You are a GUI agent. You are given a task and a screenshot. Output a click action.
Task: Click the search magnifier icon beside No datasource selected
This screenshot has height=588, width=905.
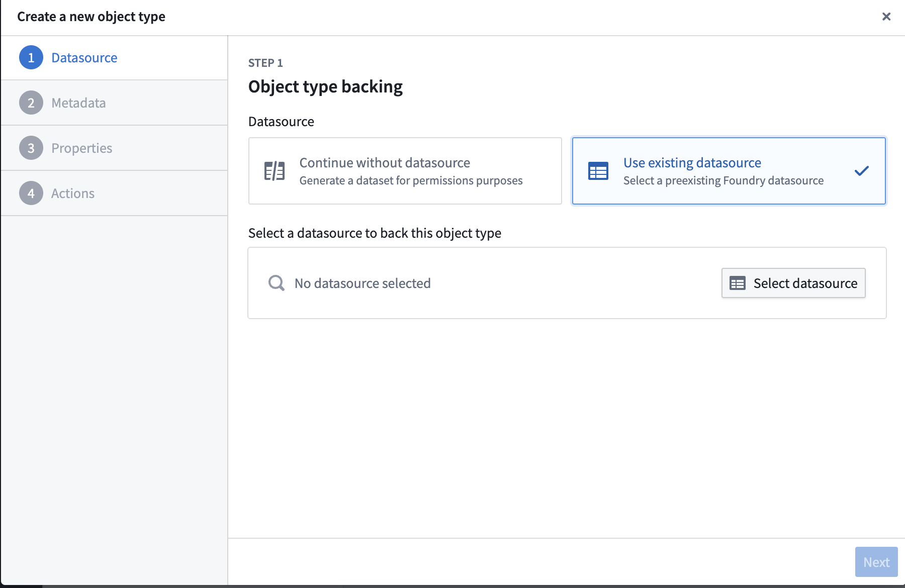pyautogui.click(x=276, y=283)
